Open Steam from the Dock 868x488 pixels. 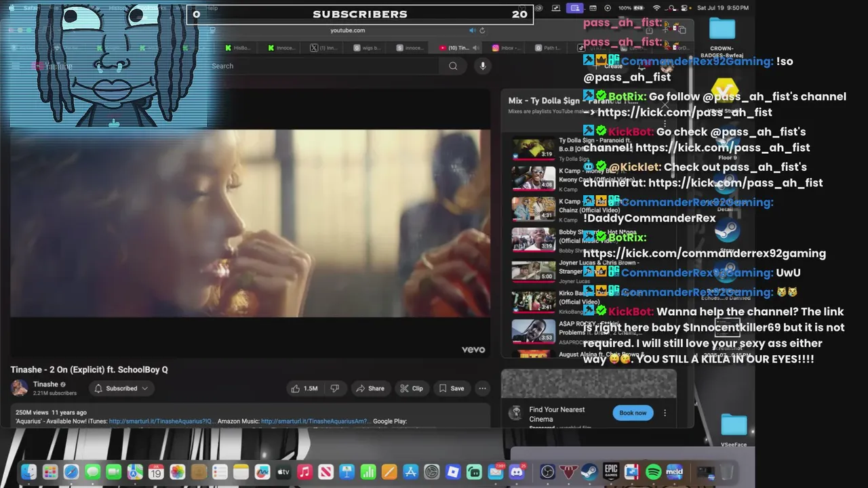point(589,472)
